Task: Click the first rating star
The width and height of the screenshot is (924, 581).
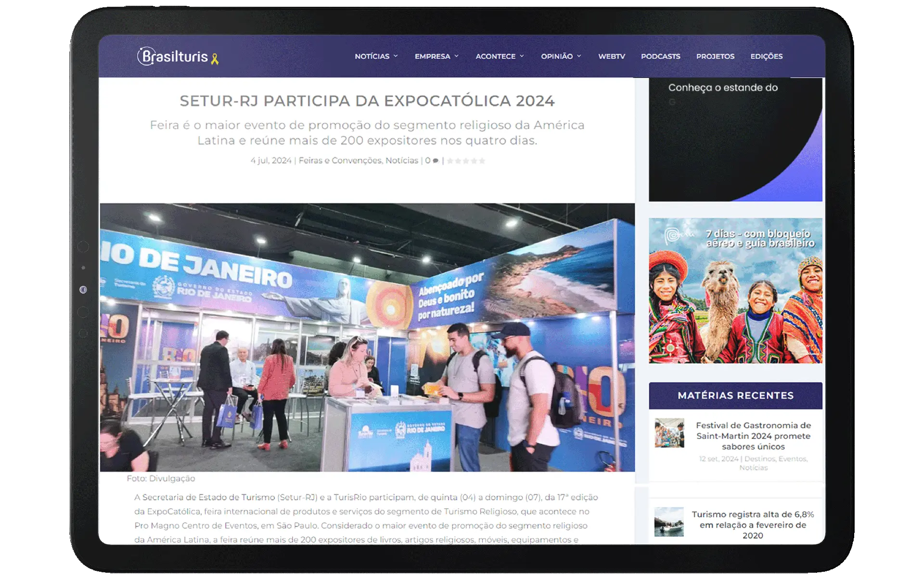Action: tap(450, 161)
